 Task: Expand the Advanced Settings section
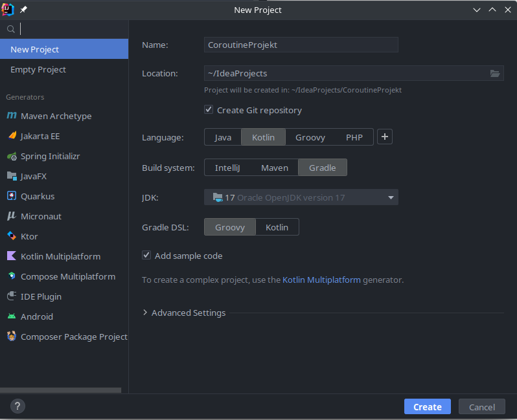pos(145,313)
